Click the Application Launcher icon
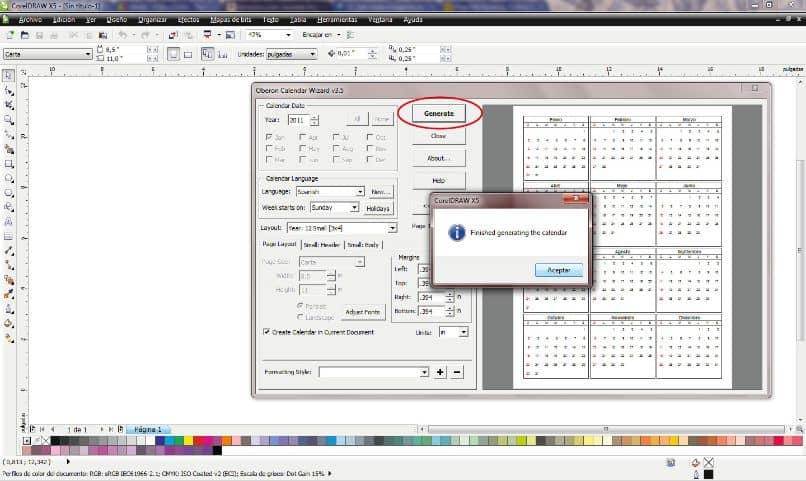Image resolution: width=806 pixels, height=481 pixels. [x=208, y=35]
